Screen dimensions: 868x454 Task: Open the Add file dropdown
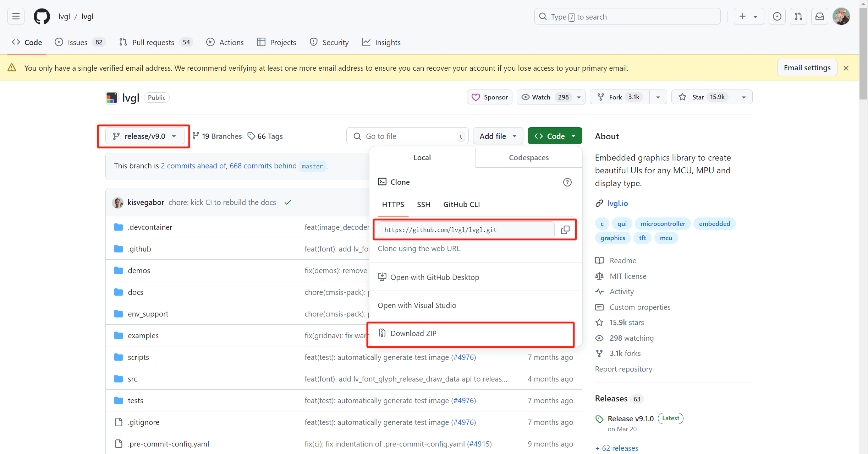point(498,136)
